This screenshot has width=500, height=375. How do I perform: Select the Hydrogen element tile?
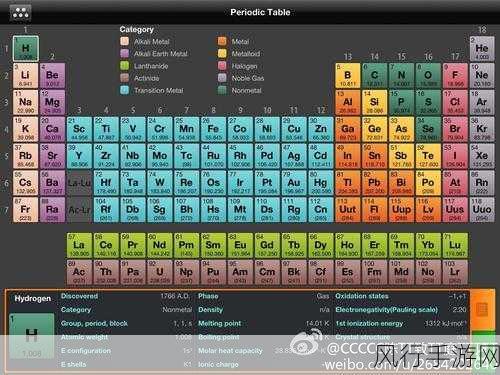(x=26, y=49)
